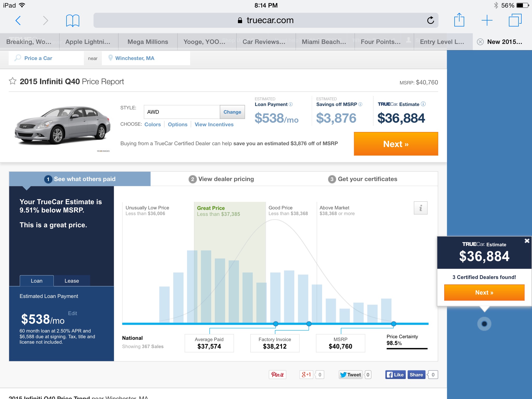Dismiss the TrueCar Estimate popup

pyautogui.click(x=527, y=241)
